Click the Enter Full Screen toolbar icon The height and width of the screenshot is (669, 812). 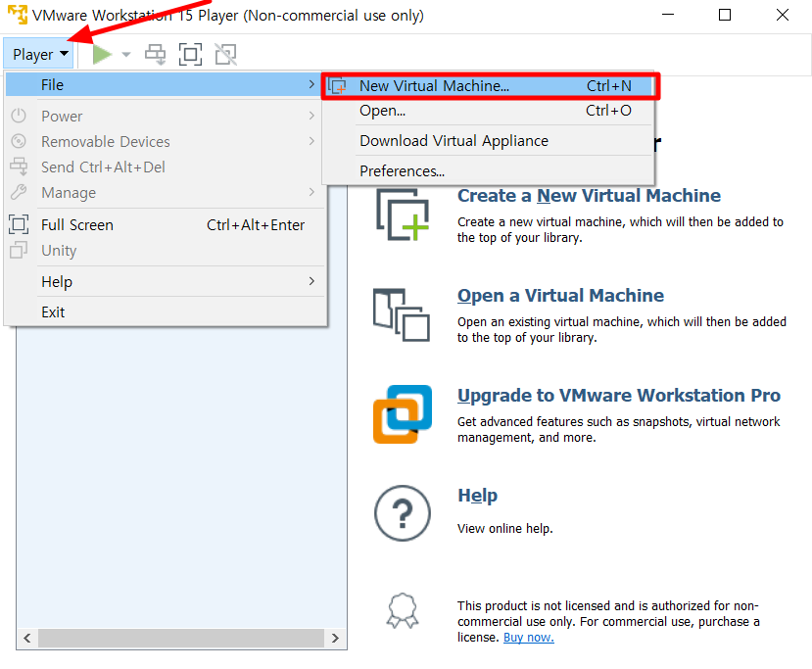190,55
